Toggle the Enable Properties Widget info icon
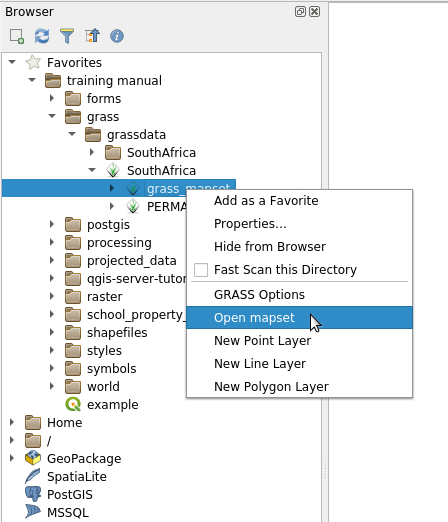This screenshot has width=448, height=522. [117, 36]
